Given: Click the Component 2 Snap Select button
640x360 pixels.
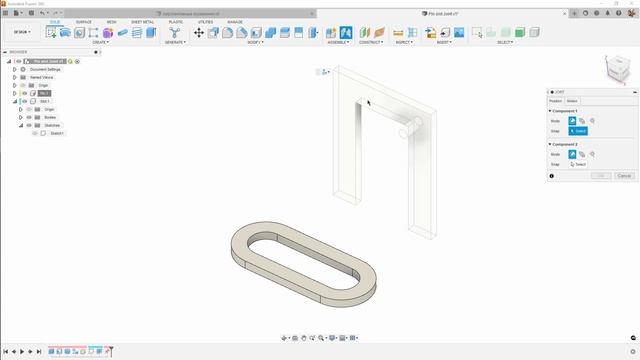Looking at the screenshot, I should click(x=578, y=164).
